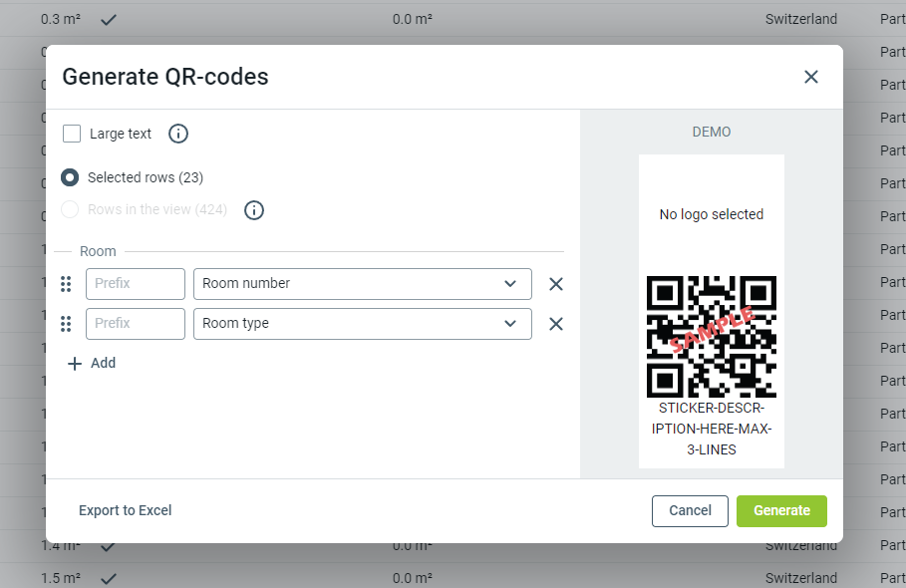906x588 pixels.
Task: Focus the Prefix field for Room number
Action: (x=136, y=284)
